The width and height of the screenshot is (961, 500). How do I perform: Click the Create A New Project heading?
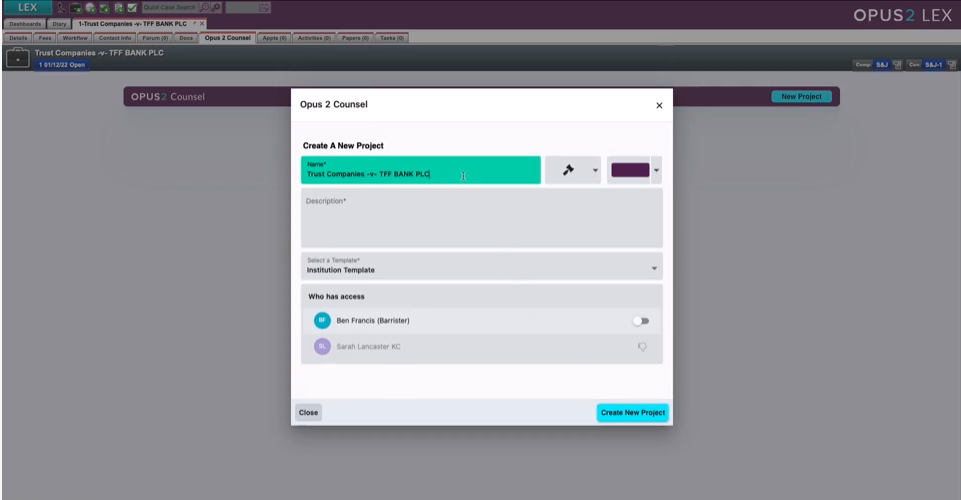[x=343, y=146]
